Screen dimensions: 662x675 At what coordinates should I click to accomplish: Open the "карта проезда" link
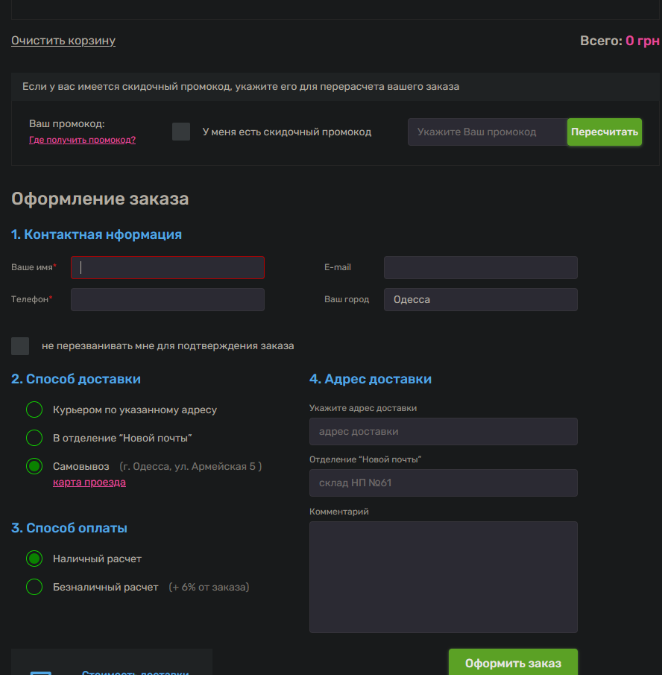pos(89,482)
